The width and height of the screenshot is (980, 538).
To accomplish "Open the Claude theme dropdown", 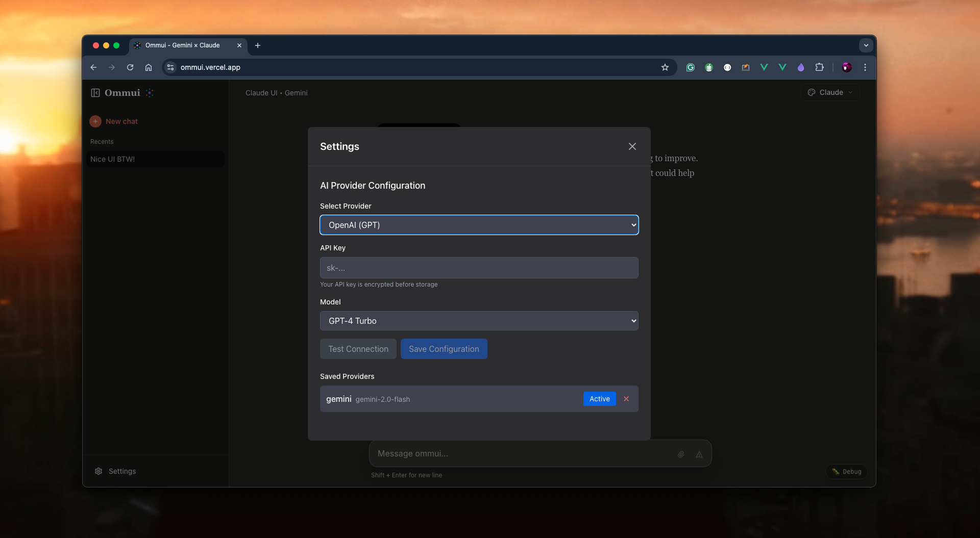I will click(830, 92).
